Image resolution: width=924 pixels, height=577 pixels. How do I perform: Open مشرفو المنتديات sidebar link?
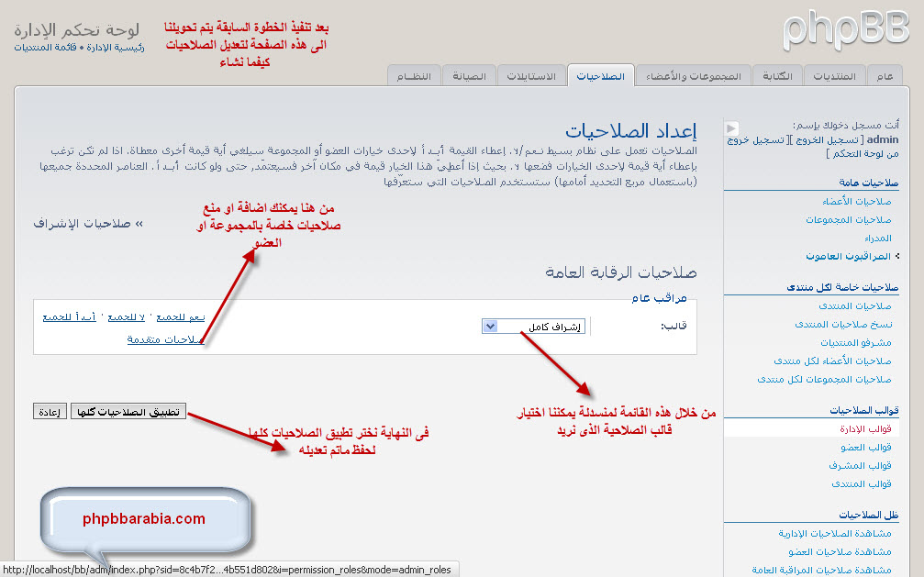click(x=856, y=342)
